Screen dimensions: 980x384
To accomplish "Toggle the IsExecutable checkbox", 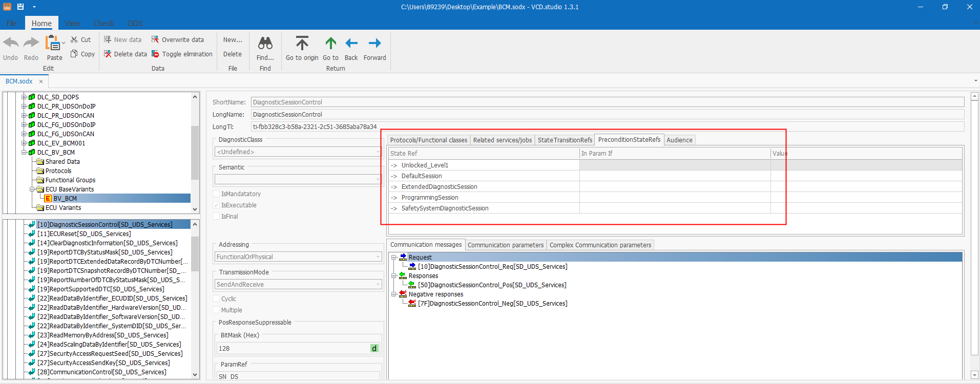I will [216, 205].
